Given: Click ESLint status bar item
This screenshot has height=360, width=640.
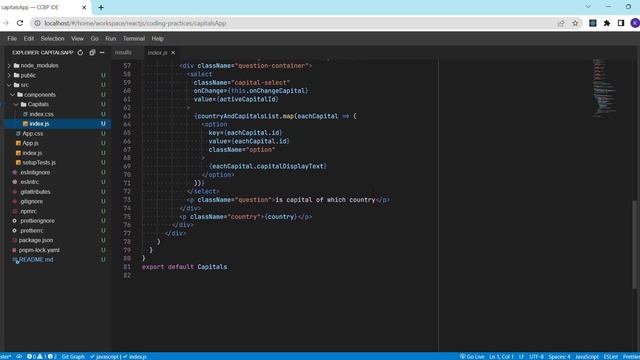Looking at the screenshot, I should [611, 356].
